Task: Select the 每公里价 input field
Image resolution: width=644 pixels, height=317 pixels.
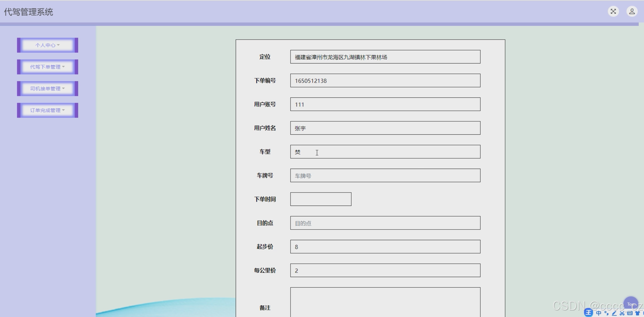Action: click(385, 270)
